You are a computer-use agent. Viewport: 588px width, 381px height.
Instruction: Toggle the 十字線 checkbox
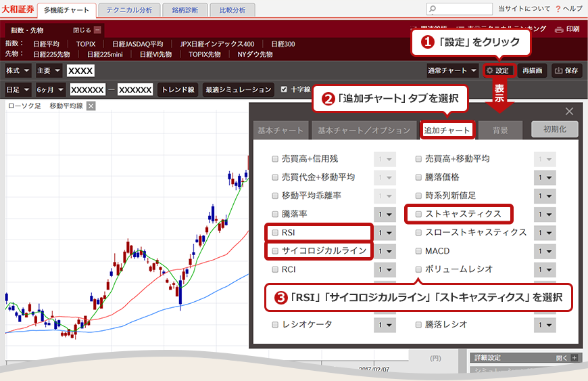coord(284,89)
